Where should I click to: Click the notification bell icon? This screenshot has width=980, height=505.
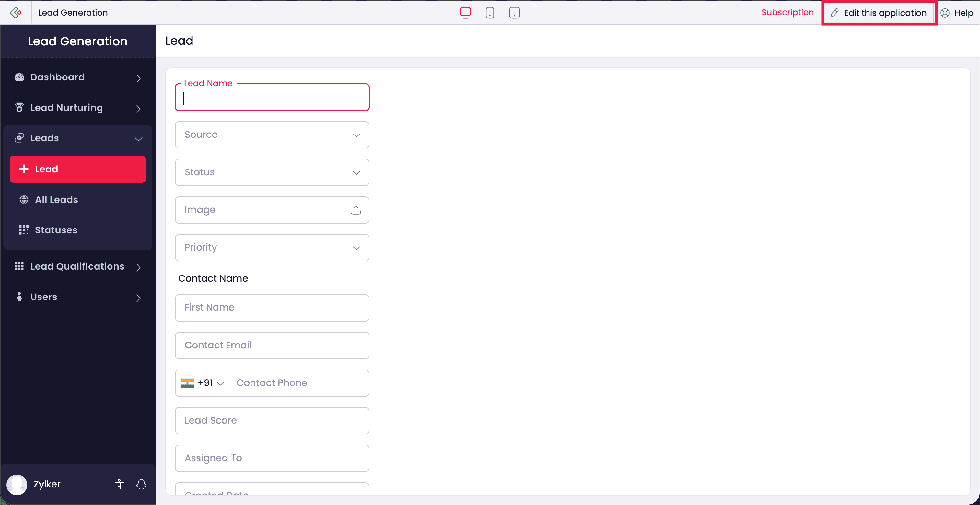click(141, 484)
